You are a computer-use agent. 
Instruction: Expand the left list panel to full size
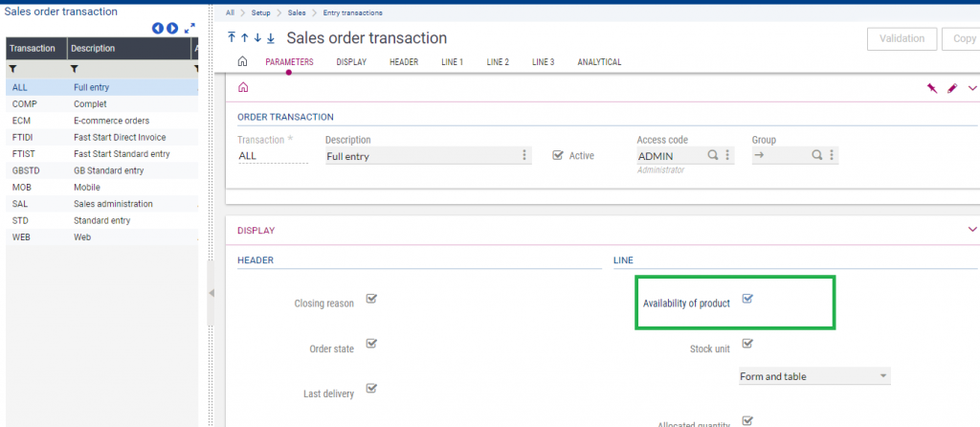click(190, 28)
